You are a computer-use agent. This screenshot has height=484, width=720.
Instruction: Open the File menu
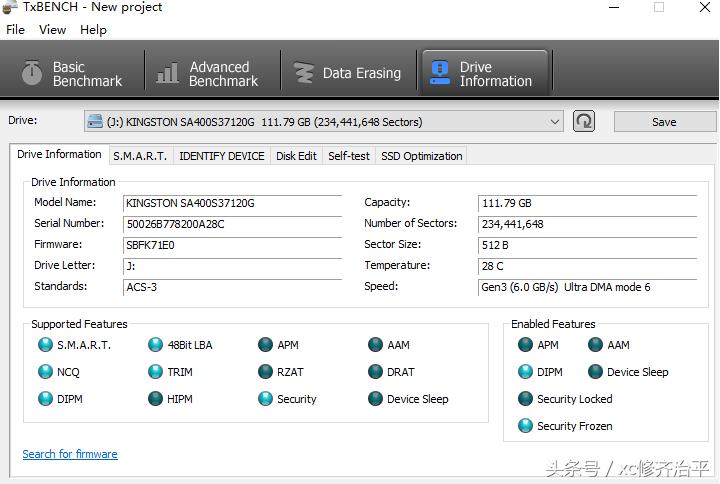[x=16, y=30]
